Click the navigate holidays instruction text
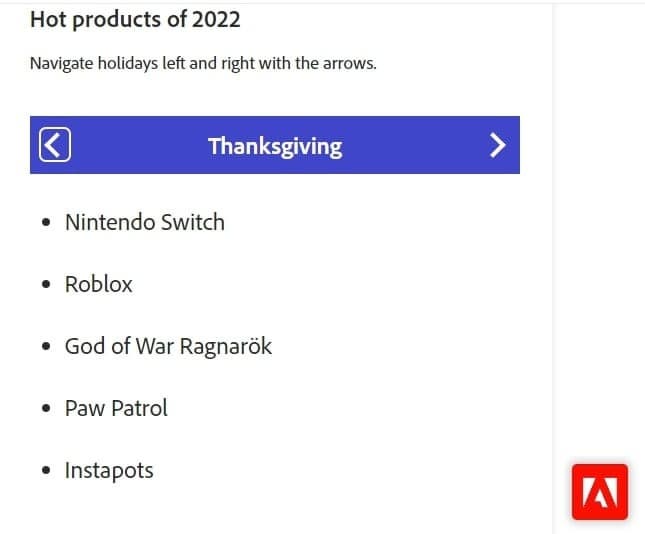The height and width of the screenshot is (534, 645). click(x=203, y=63)
